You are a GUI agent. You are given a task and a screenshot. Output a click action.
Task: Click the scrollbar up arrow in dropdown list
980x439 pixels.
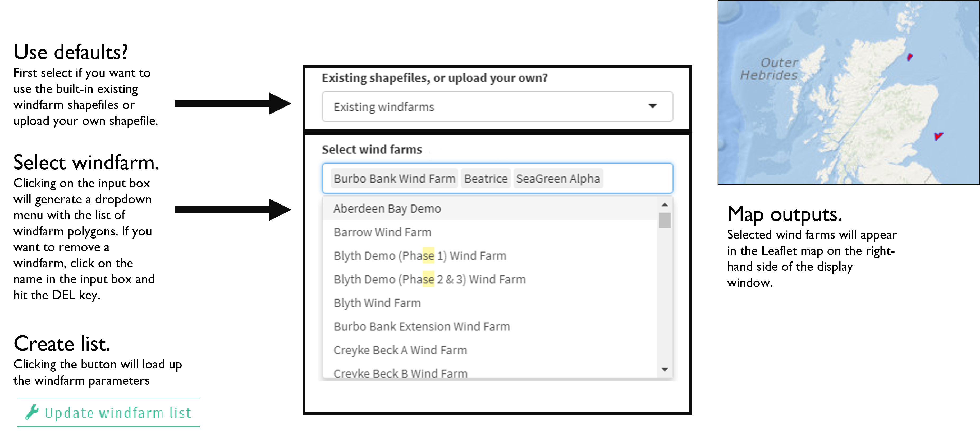(665, 205)
